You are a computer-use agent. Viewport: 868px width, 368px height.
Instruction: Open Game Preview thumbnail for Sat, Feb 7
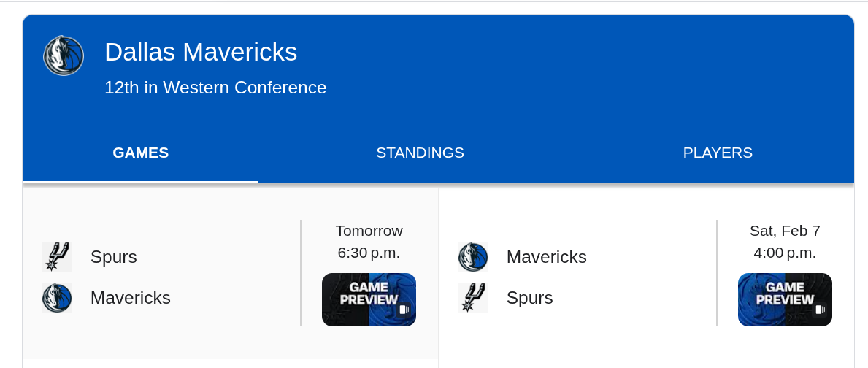(785, 299)
